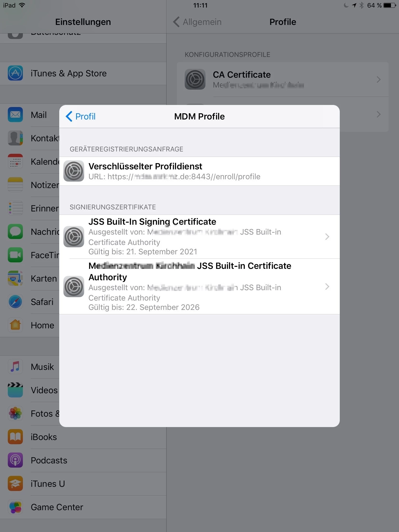
Task: Tap the iBooks icon
Action: pyautogui.click(x=15, y=437)
